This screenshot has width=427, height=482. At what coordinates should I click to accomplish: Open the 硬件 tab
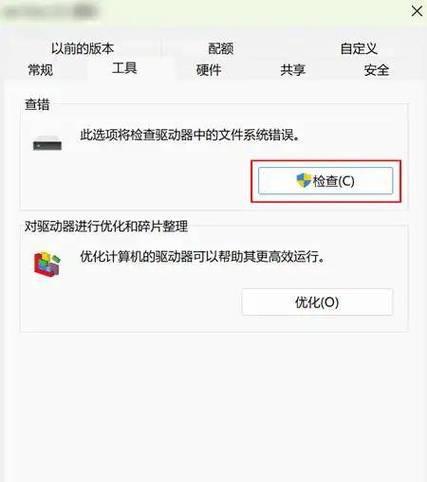point(209,70)
